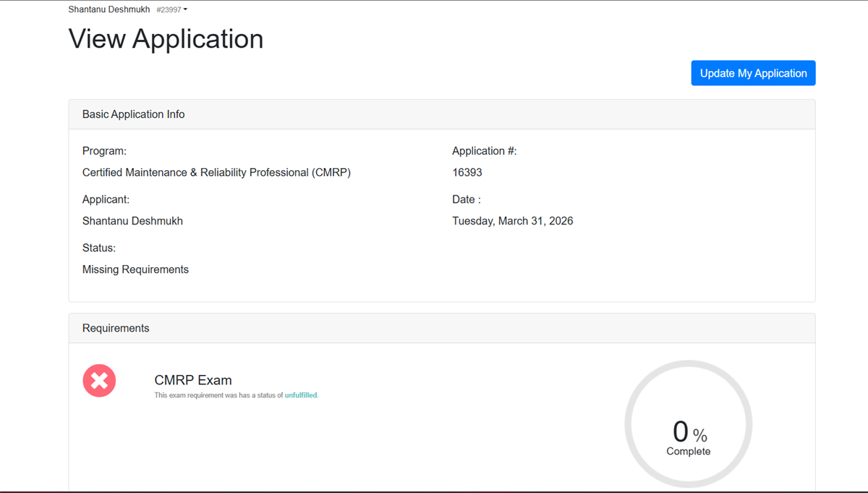Screen dimensions: 868x493
Task: Click the Basic Application Info panel header
Action: click(x=133, y=114)
